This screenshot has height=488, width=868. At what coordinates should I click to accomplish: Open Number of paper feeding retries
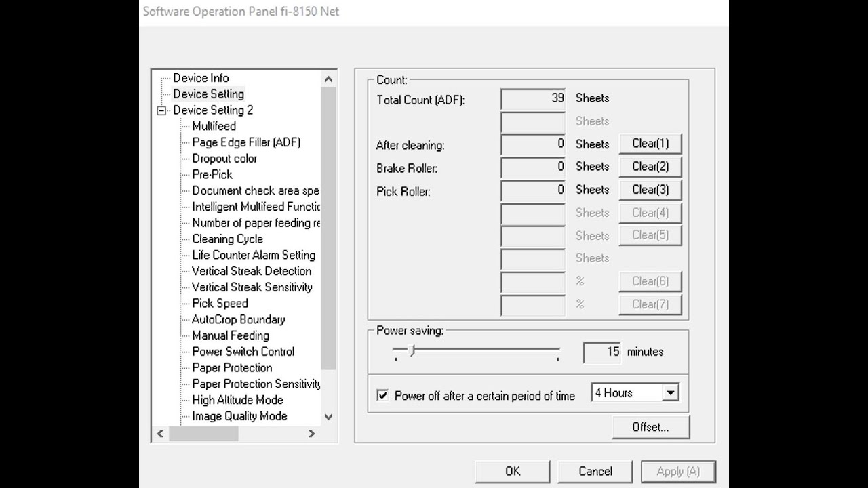point(255,223)
